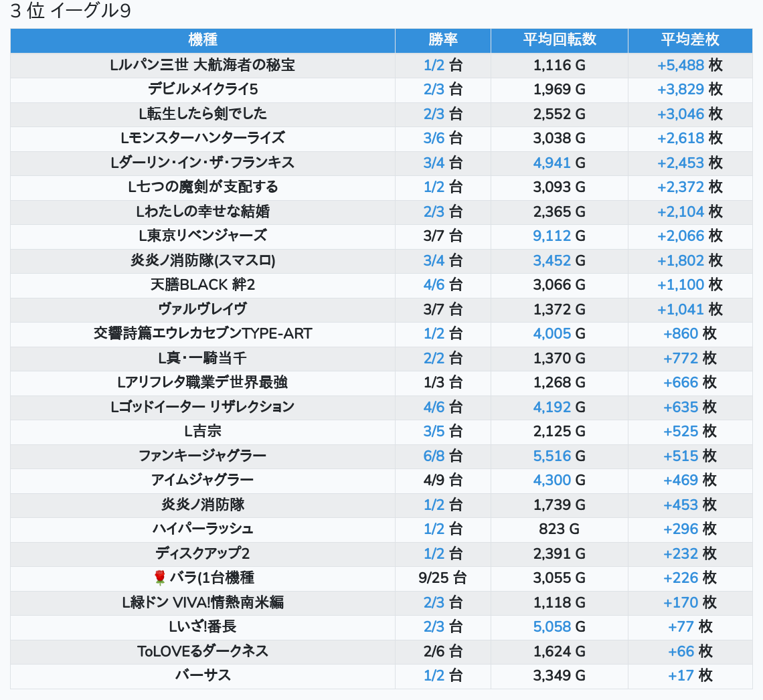Click the +2,372 枚 difference value
Screen dimensions: 763x700
click(x=690, y=187)
